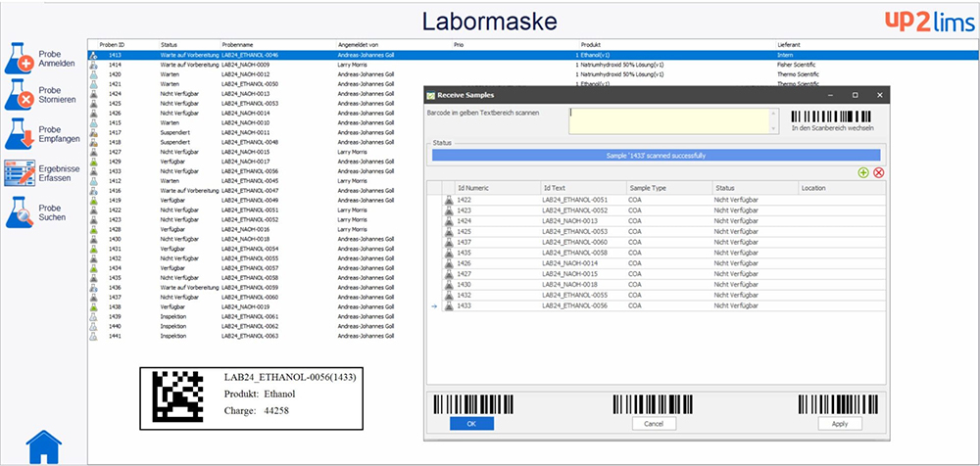Sort by Proben ID column header
Image resolution: width=980 pixels, height=466 pixels.
112,45
